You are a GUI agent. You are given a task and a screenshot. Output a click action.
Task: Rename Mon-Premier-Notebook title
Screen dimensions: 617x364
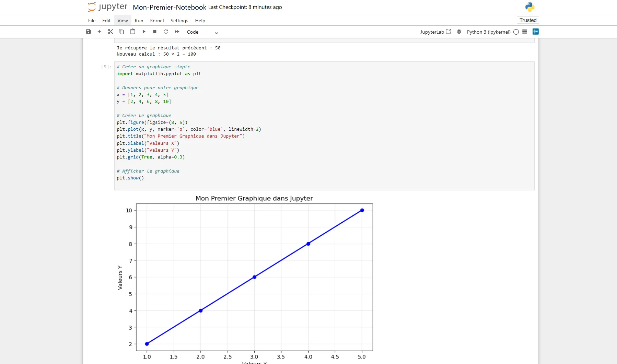169,7
